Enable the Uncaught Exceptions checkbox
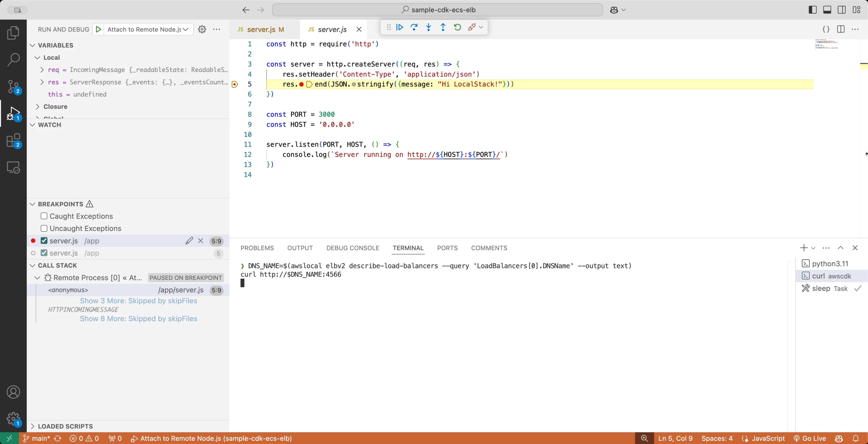This screenshot has height=444, width=868. (x=44, y=229)
